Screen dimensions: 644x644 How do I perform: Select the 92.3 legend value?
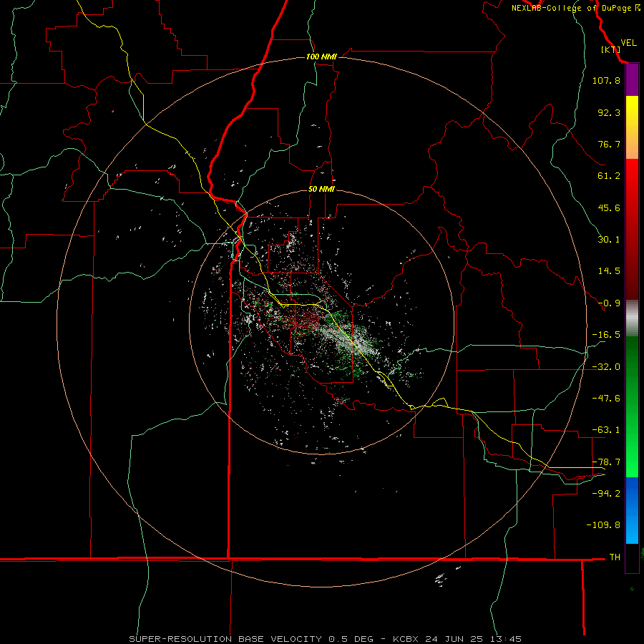[x=609, y=112]
